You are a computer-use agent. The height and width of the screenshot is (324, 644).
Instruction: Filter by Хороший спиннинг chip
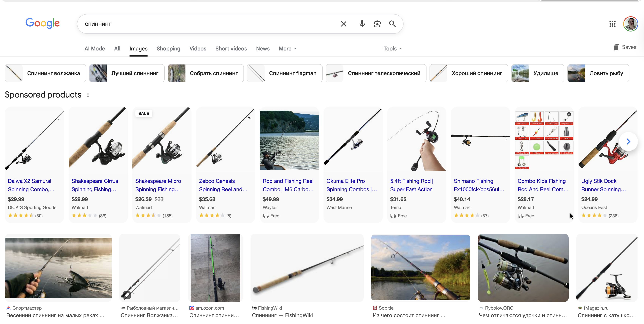coord(469,73)
